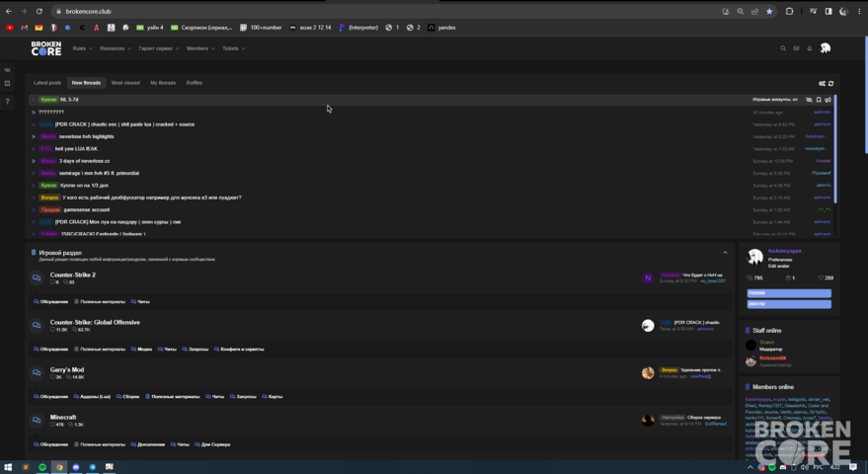Image resolution: width=868 pixels, height=474 pixels.
Task: Click the preview icon on NL 3-7d row
Action: (x=809, y=100)
